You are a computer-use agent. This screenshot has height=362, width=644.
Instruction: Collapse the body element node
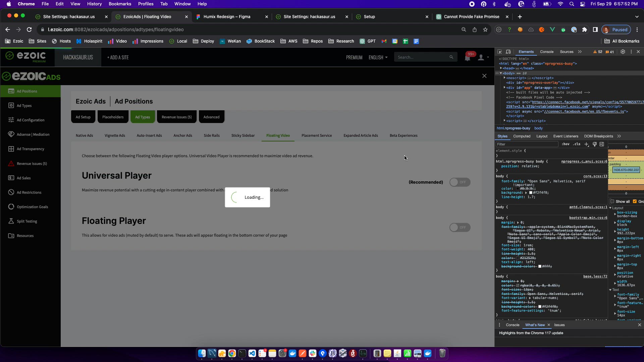[501, 73]
